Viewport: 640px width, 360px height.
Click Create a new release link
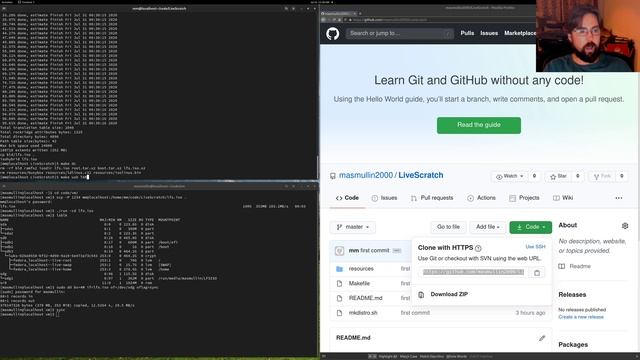[581, 317]
